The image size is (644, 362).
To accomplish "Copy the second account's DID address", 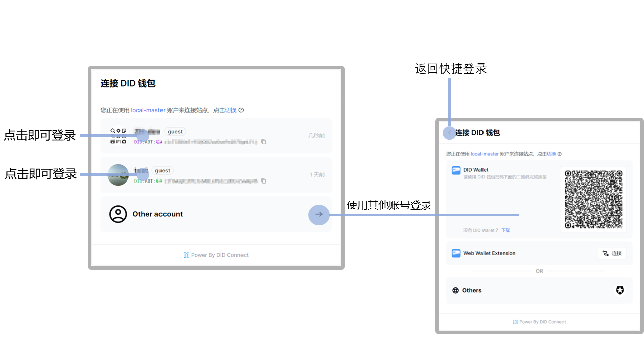I will click(264, 181).
